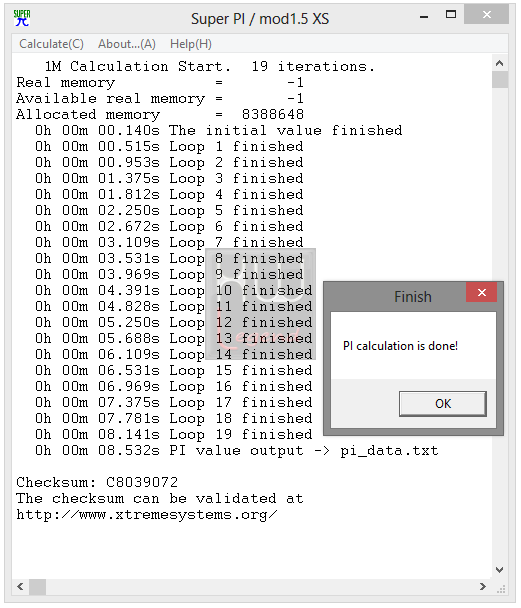Image resolution: width=521 pixels, height=608 pixels.
Task: Click the vertical scrollbar thumb
Action: pyautogui.click(x=500, y=79)
